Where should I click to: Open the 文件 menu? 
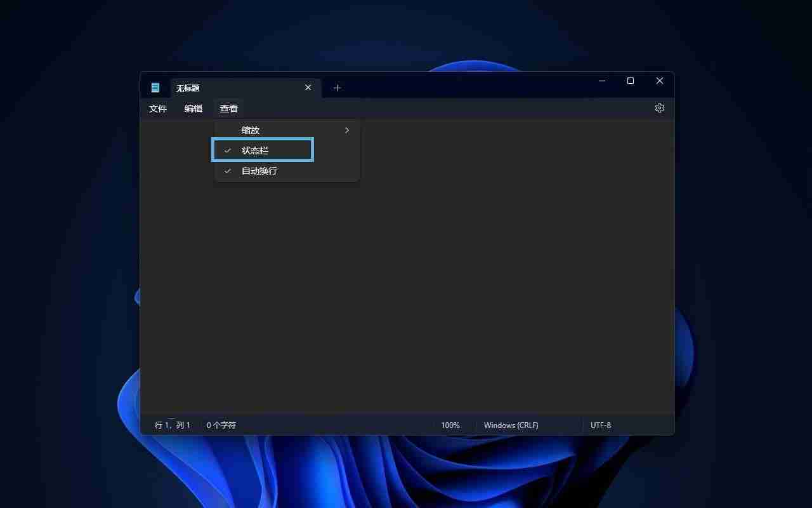(157, 108)
